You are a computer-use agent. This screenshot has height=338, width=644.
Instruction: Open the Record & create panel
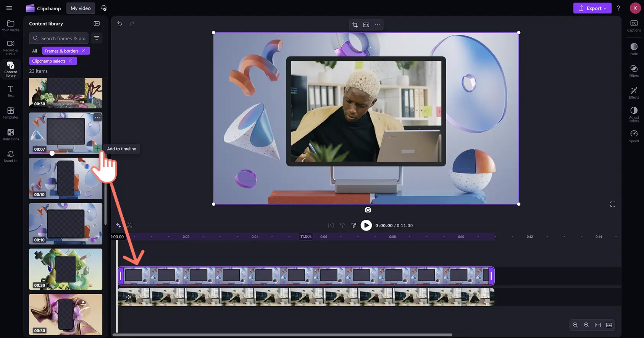point(11,48)
